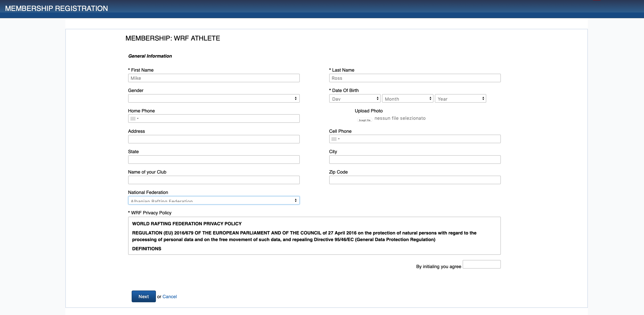Image resolution: width=644 pixels, height=315 pixels.
Task: Click the 'DEFINITIONS' text in privacy policy
Action: (147, 249)
